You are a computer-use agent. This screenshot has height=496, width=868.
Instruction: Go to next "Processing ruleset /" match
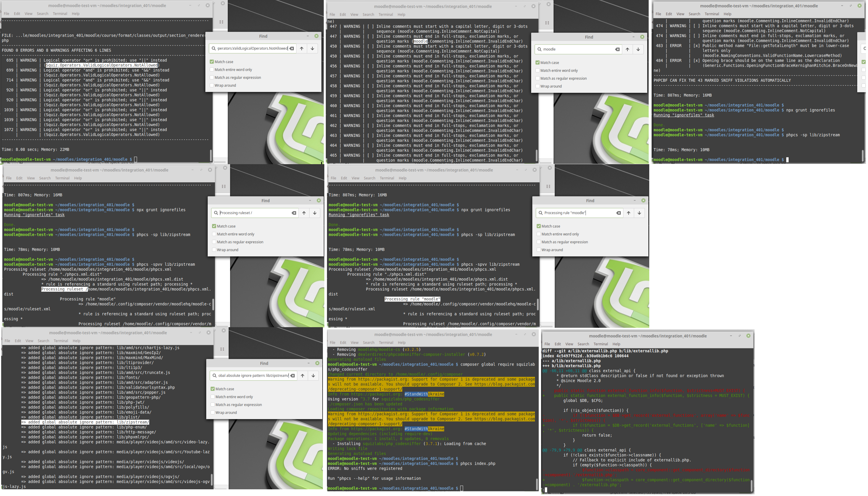(x=315, y=213)
